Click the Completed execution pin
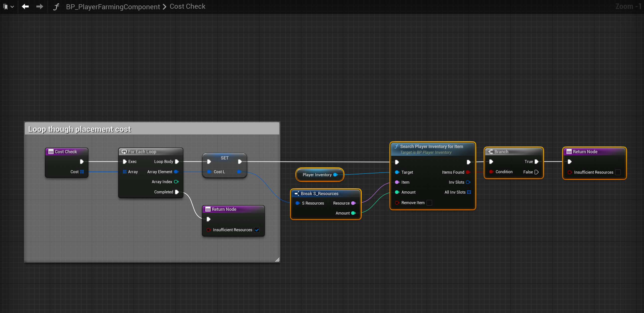644x313 pixels. (177, 192)
